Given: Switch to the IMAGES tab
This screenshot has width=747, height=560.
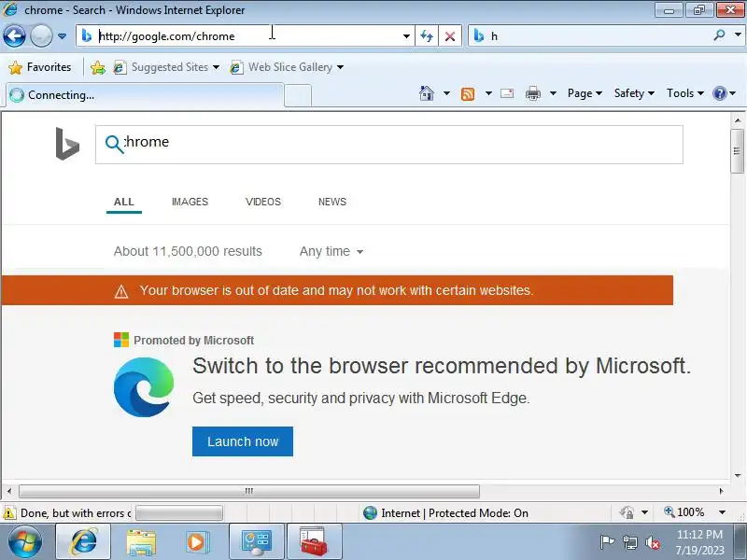Looking at the screenshot, I should tap(190, 202).
